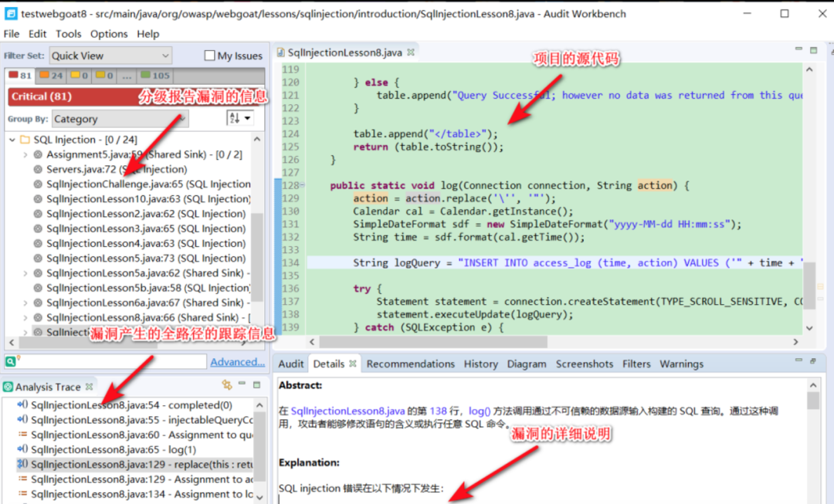Click the Advanced... search link

237,361
